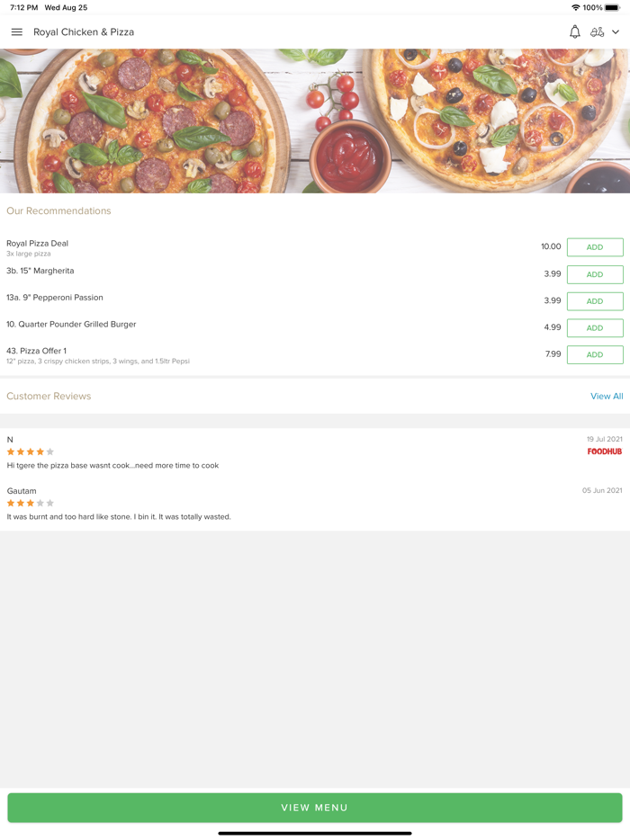This screenshot has height=840, width=630.
Task: Select the third star in Gautam's rating
Action: (30, 504)
